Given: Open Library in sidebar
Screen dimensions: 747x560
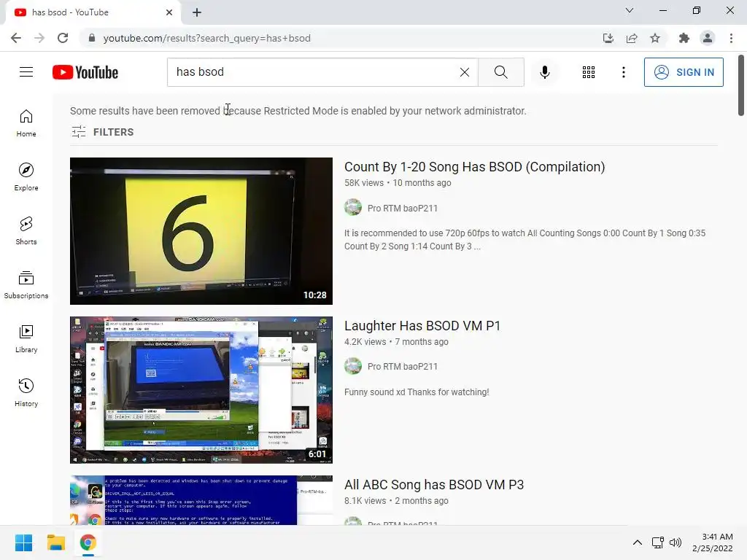Looking at the screenshot, I should pyautogui.click(x=26, y=338).
